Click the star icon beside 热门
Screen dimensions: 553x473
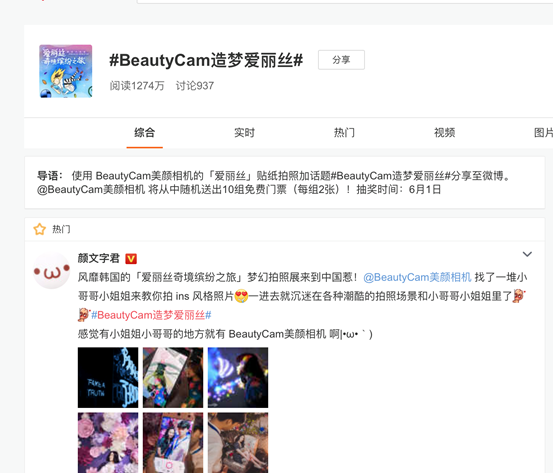click(40, 229)
